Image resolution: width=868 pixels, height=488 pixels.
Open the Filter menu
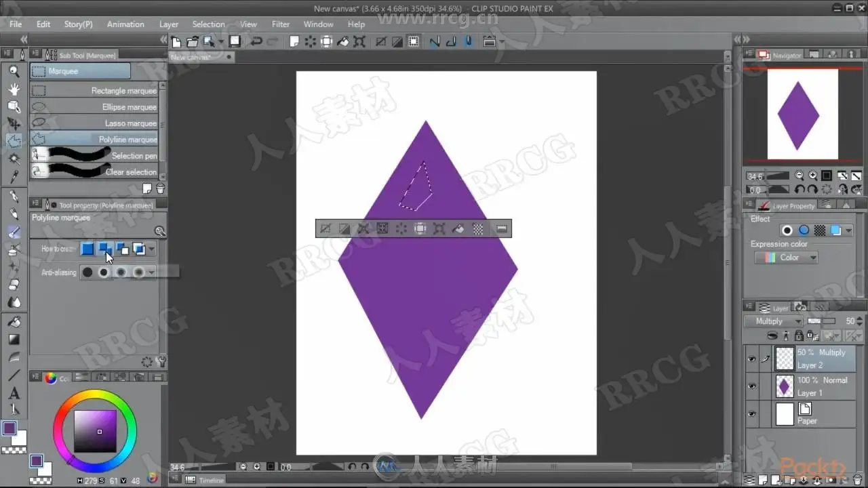point(281,24)
